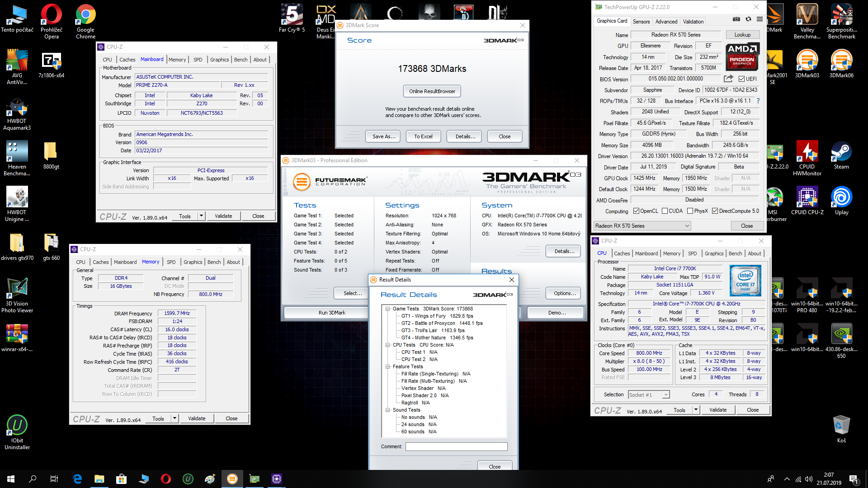Switch to the Sensors tab in GPU-Z
This screenshot has width=868, height=488.
(641, 22)
